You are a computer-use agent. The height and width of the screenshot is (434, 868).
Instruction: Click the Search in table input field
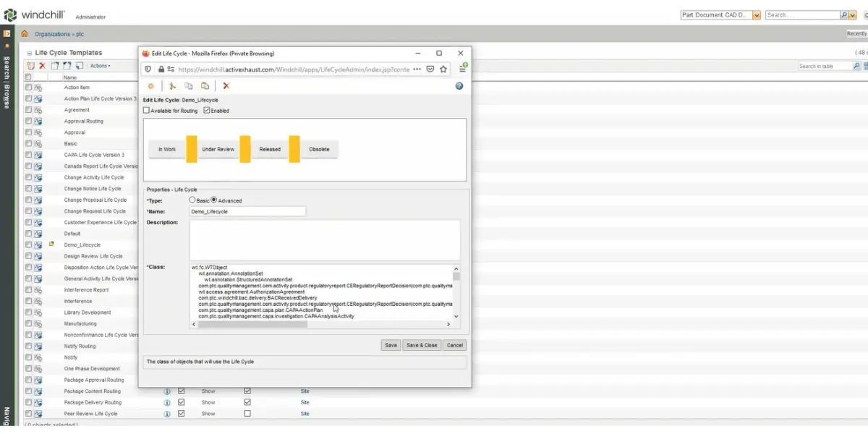point(825,66)
